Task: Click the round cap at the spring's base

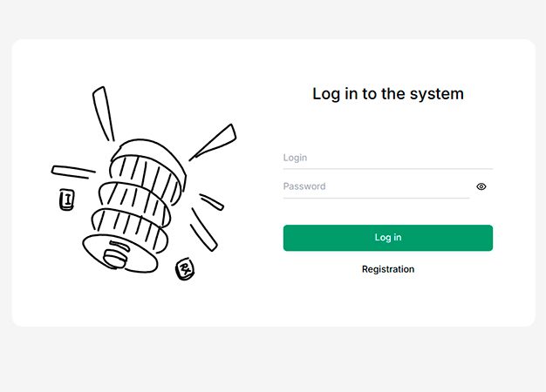Action: [x=115, y=255]
